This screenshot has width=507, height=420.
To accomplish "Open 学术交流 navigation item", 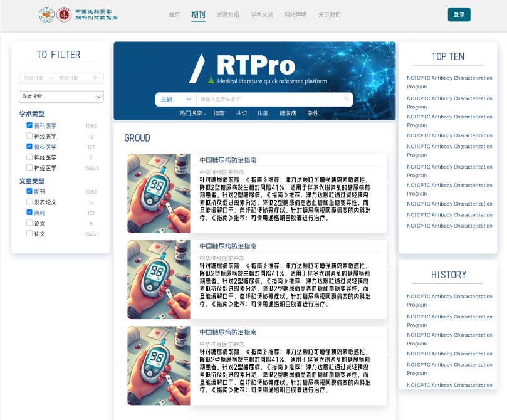I will coord(261,14).
